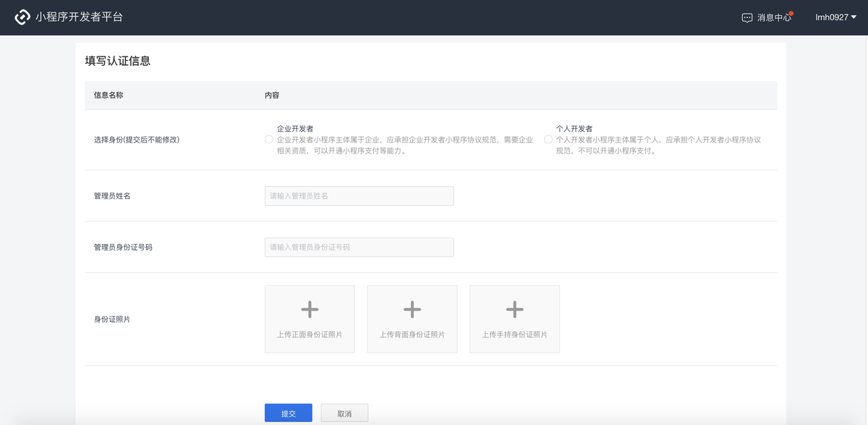
Task: Click the plus icon for 上传手持身份证照片
Action: click(514, 310)
